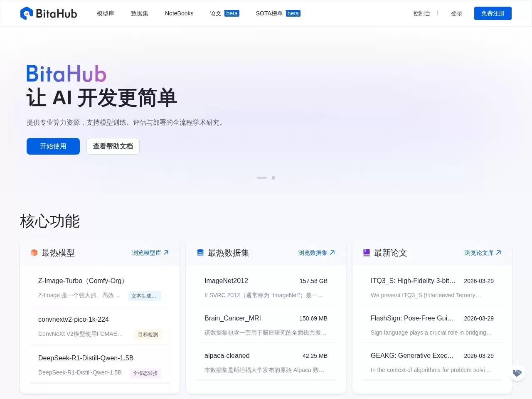Viewport: 532px width, 399px height.
Task: Click the 免费注册 button
Action: [493, 13]
